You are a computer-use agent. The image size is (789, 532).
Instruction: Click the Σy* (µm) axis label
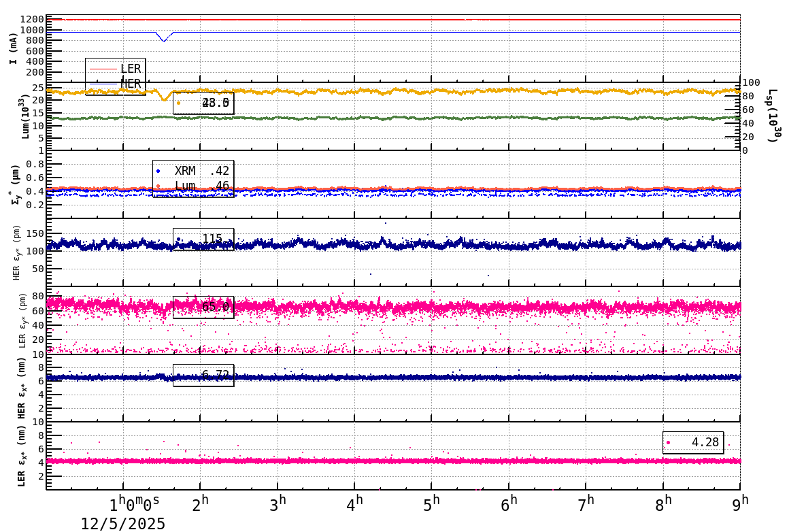click(15, 184)
